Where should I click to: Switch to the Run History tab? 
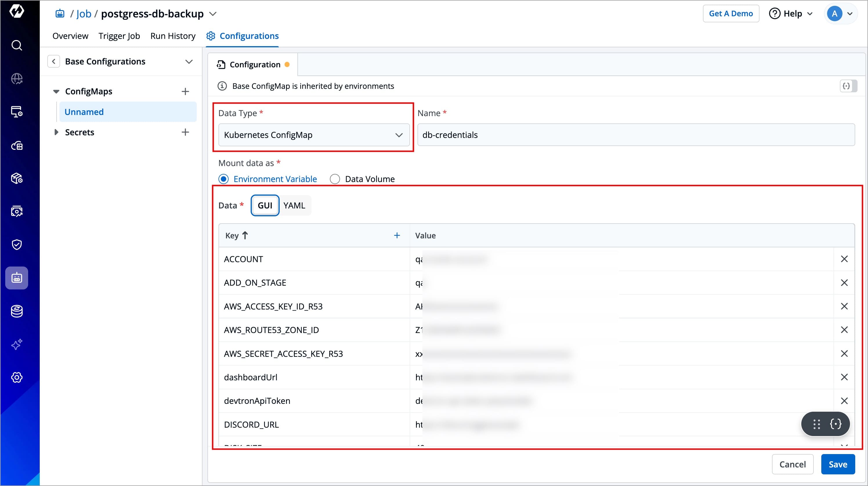173,36
